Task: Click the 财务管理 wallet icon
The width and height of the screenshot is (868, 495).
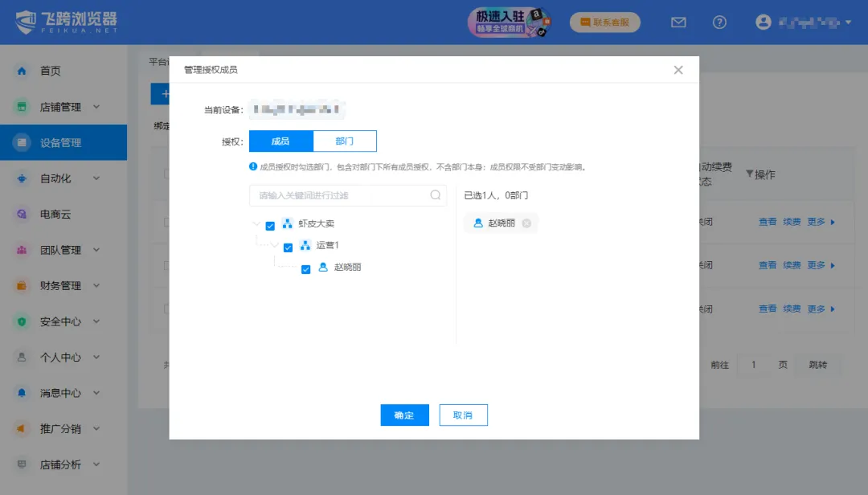Action: point(22,286)
